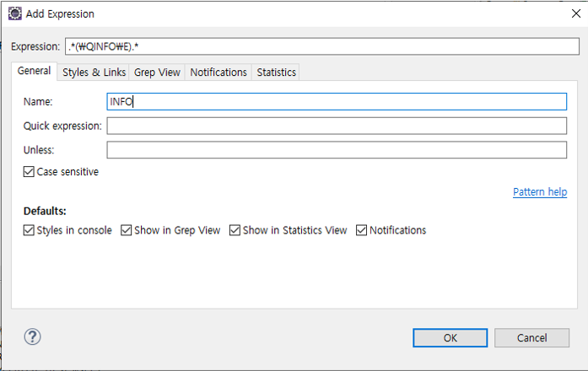Click the Quick expression field

[x=336, y=126]
